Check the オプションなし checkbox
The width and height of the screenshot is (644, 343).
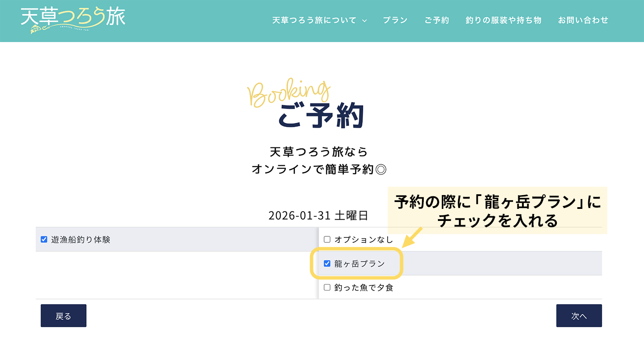tap(327, 239)
